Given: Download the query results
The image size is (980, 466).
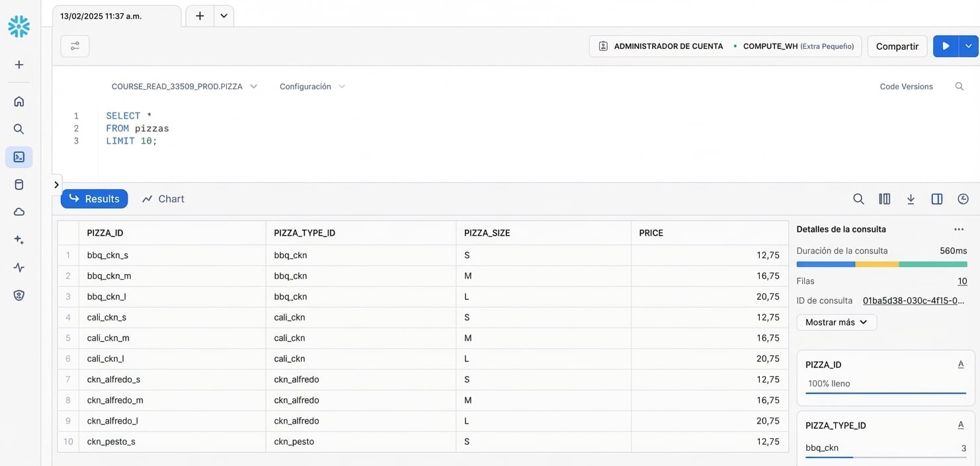Looking at the screenshot, I should (911, 199).
